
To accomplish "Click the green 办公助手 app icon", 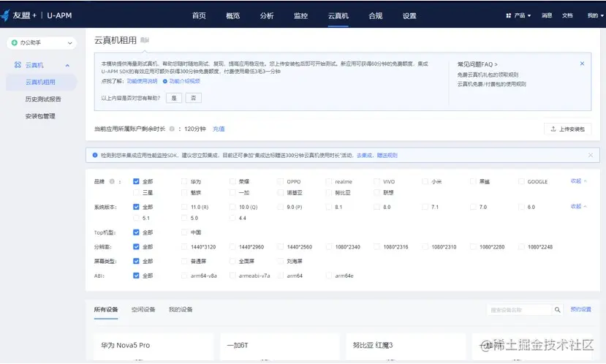I will point(15,42).
